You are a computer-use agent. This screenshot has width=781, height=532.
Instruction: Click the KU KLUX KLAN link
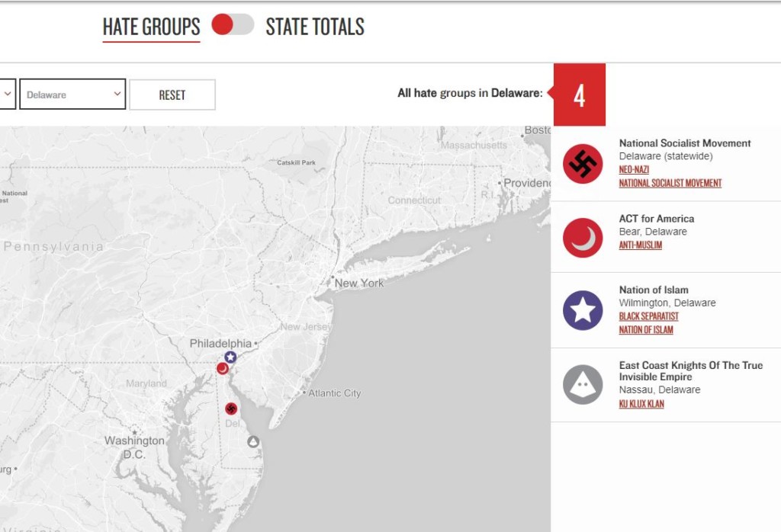pos(641,404)
